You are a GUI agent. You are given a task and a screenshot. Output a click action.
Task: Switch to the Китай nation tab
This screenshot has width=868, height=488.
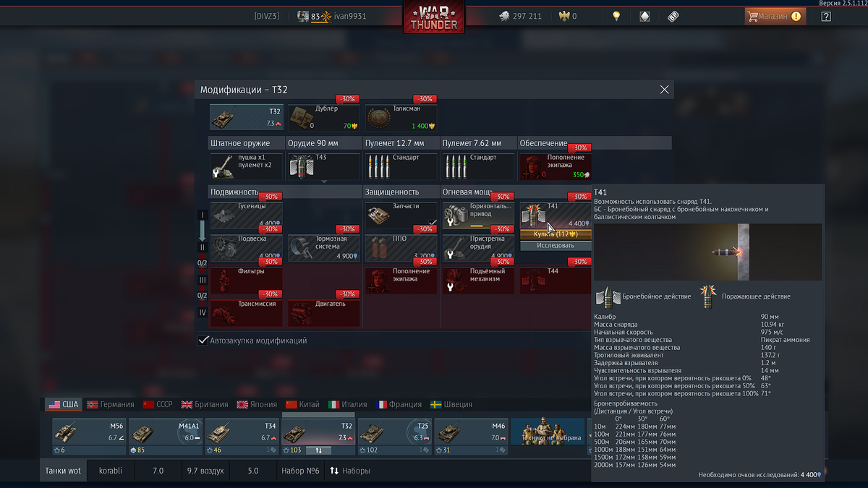303,404
